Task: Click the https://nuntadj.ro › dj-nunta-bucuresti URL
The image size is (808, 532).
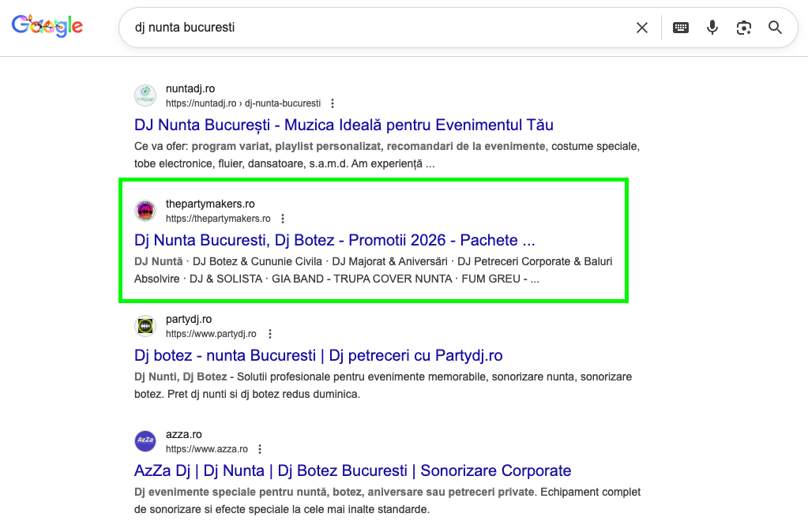Action: point(243,103)
